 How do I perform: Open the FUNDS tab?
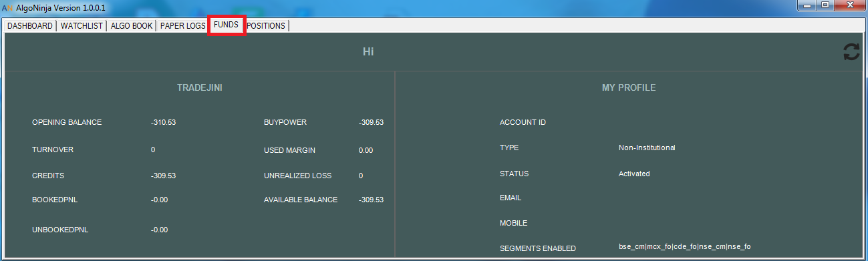227,25
